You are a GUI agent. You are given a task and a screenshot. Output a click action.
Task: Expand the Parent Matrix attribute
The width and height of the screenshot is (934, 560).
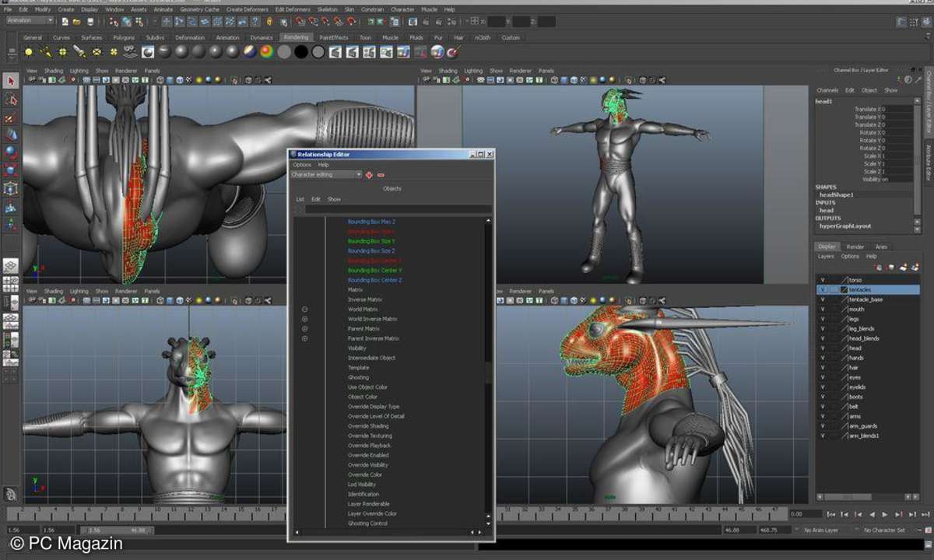[x=305, y=329]
